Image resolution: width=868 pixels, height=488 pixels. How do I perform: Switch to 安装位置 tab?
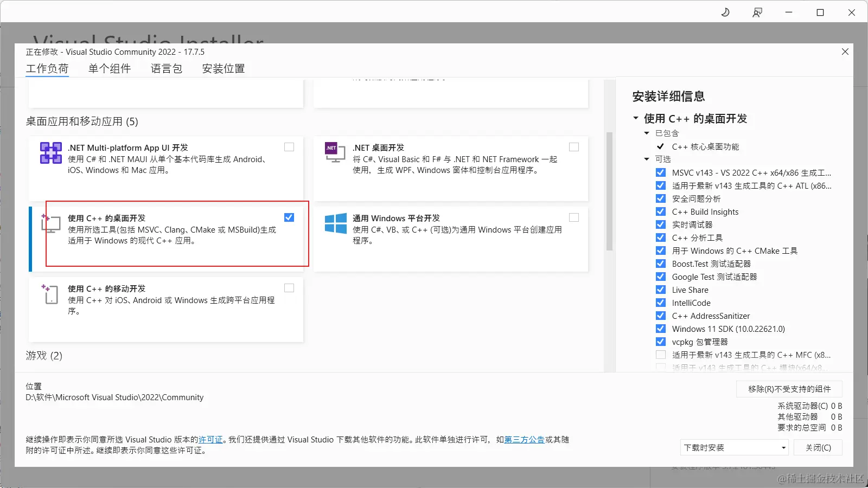[x=224, y=68]
